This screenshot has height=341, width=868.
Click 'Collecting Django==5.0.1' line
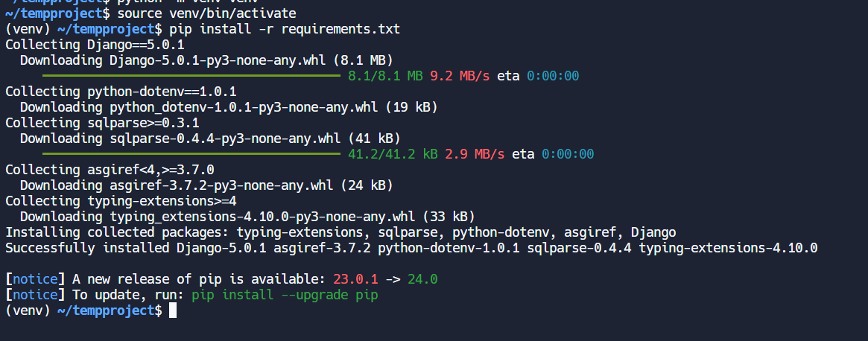pos(95,44)
